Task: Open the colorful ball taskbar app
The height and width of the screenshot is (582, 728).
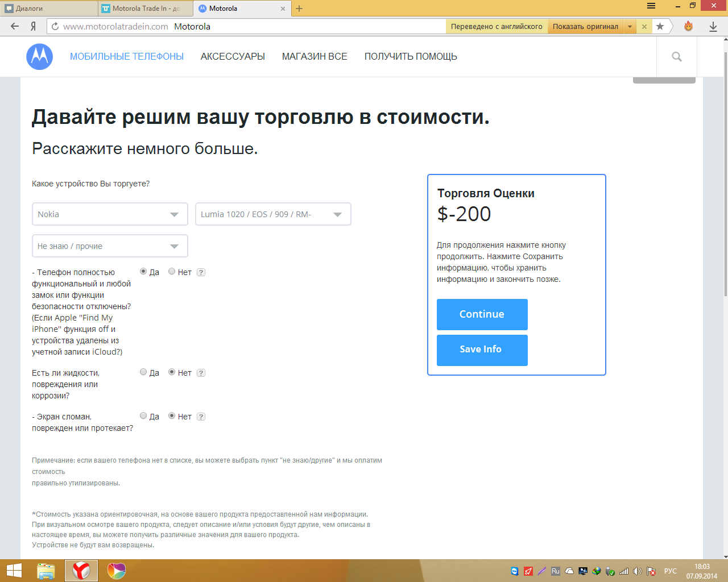Action: coord(116,571)
